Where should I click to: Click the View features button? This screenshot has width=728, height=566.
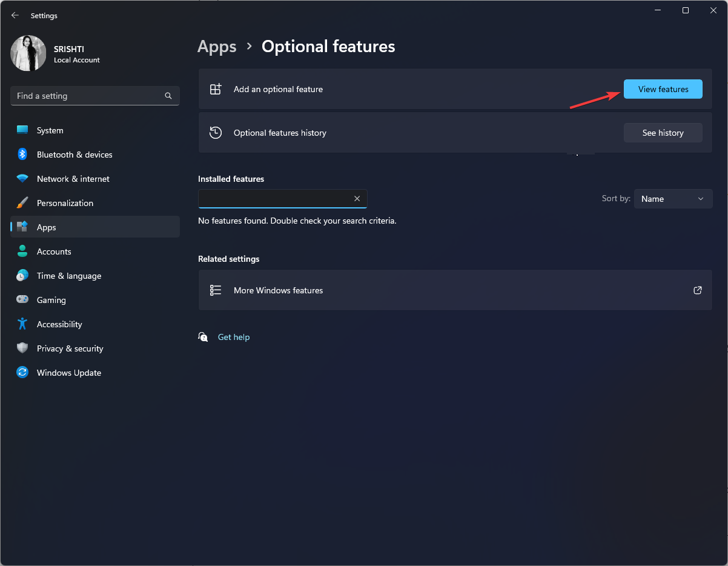point(663,89)
